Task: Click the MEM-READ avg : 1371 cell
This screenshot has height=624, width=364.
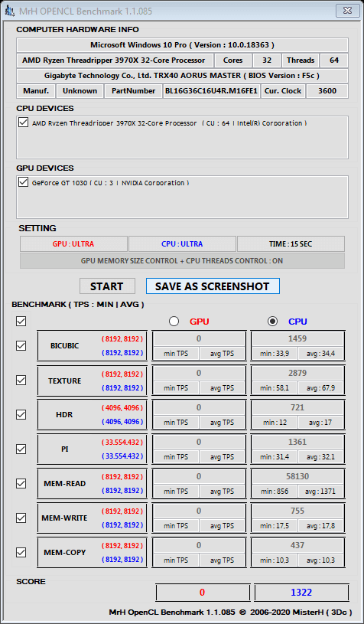Action: [320, 491]
